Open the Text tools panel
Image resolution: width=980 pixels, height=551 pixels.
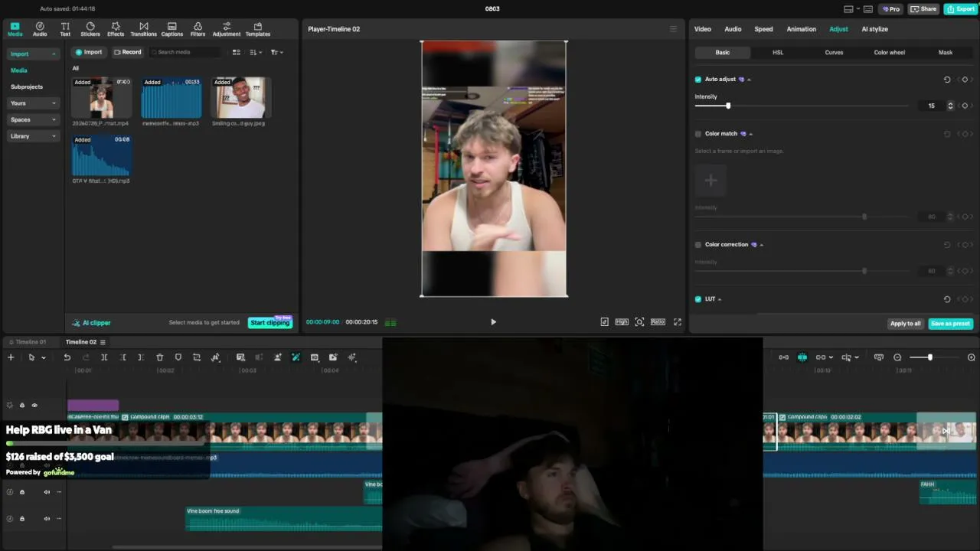click(x=65, y=29)
